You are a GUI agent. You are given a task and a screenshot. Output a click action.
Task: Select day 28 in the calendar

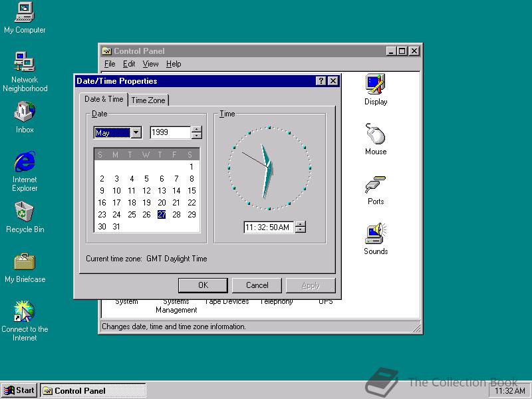tap(176, 214)
